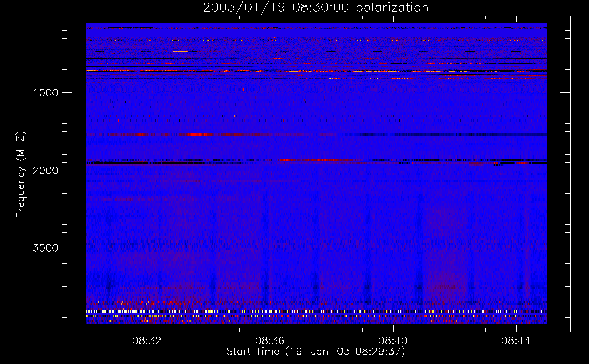Click the 08:44 time axis label
This screenshot has width=589, height=364.
(516, 341)
